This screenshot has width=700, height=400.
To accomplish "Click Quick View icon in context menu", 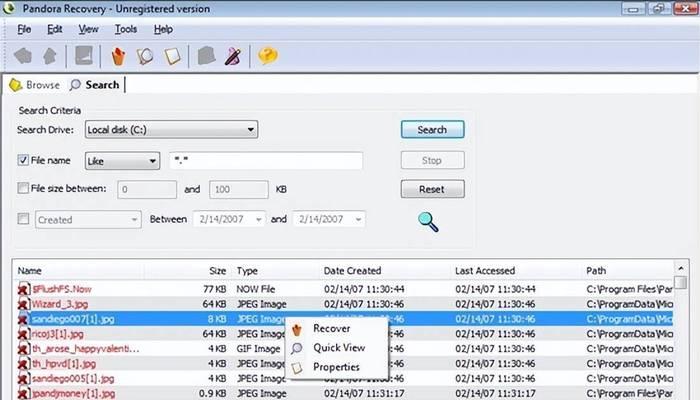I will click(x=296, y=348).
